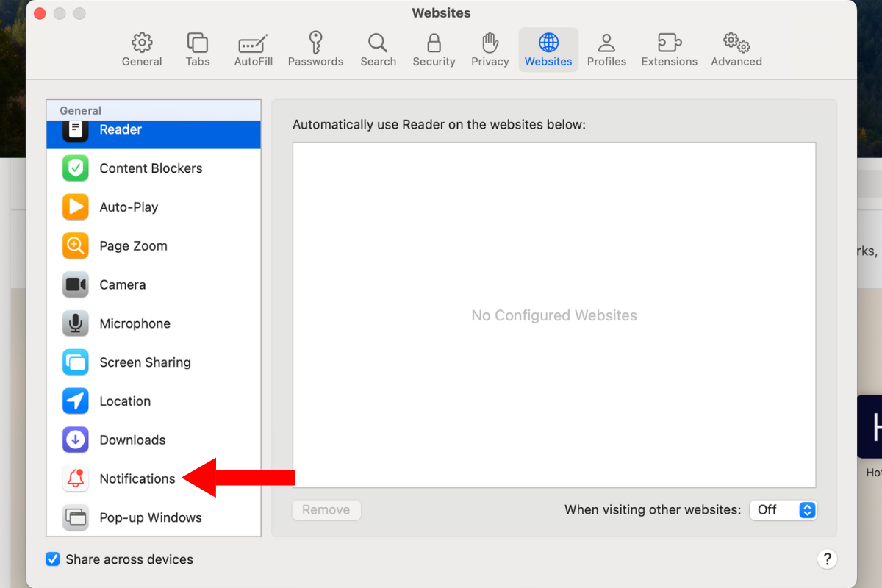Open Screen Sharing settings icon

click(76, 362)
